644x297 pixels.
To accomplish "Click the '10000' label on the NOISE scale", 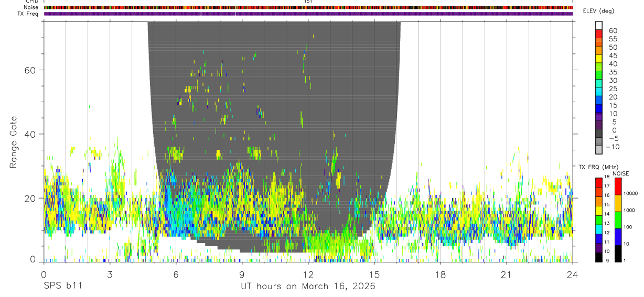I will [630, 193].
